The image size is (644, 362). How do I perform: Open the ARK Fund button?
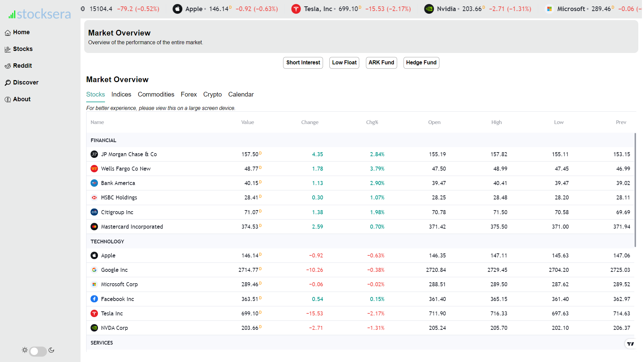(381, 63)
